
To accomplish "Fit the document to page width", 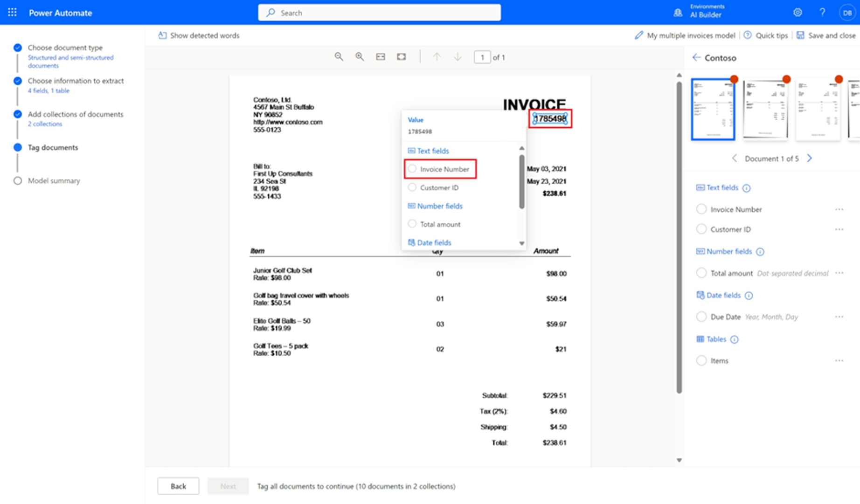I will [380, 56].
